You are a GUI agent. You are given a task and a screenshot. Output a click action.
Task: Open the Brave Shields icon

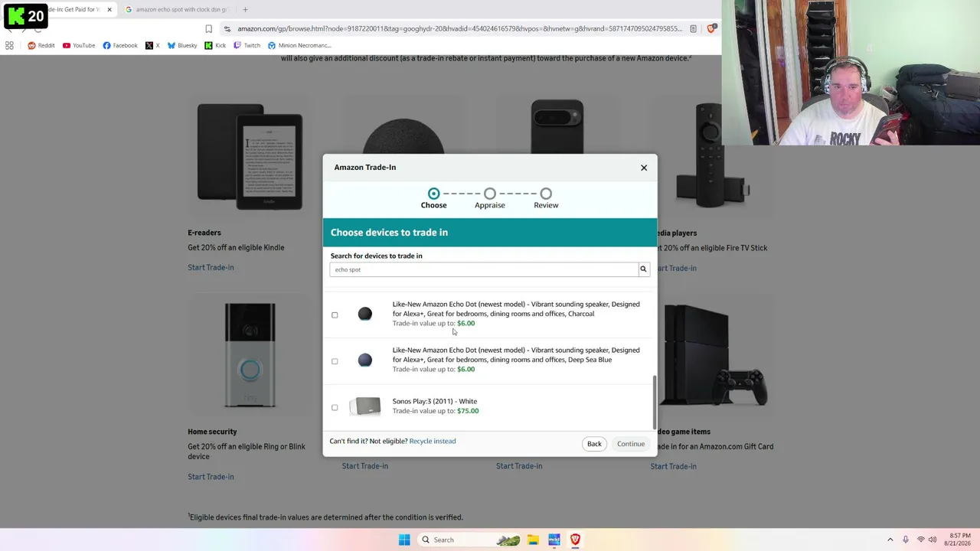click(x=711, y=29)
